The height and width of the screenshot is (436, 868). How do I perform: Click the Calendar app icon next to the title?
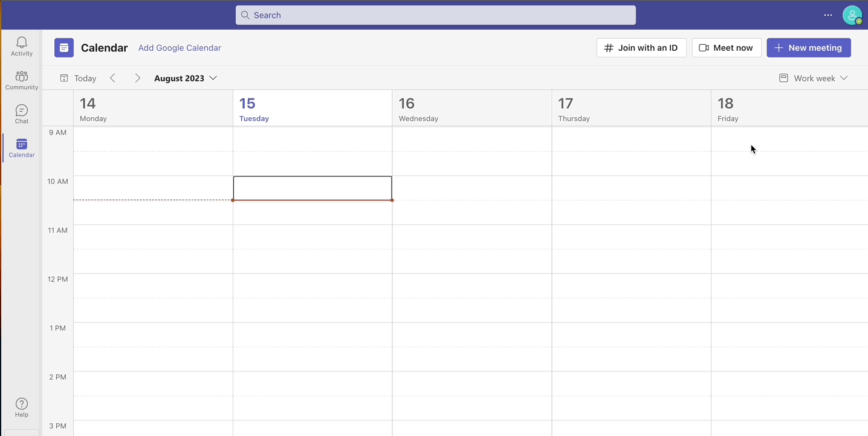click(64, 47)
